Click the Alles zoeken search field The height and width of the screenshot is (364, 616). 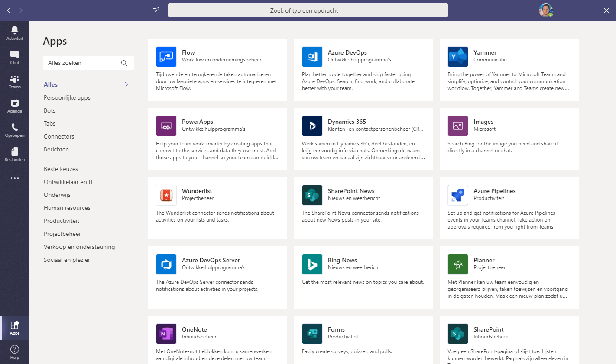coord(88,63)
